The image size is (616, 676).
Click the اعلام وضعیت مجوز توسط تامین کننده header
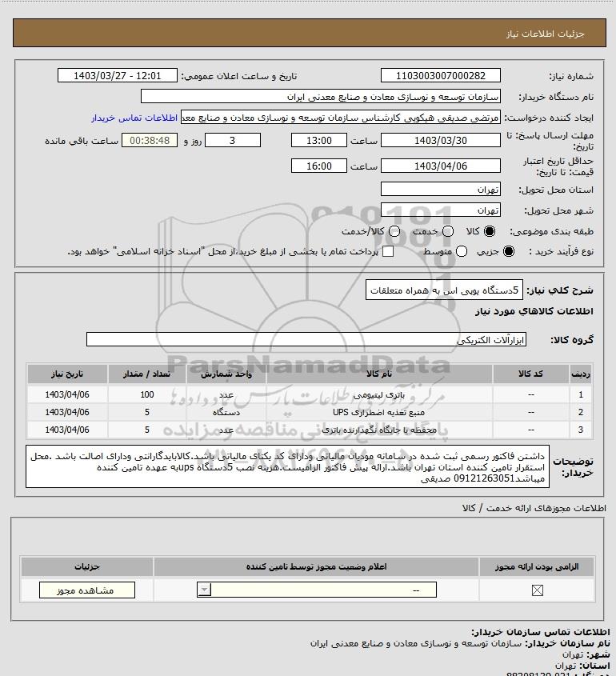tap(317, 566)
